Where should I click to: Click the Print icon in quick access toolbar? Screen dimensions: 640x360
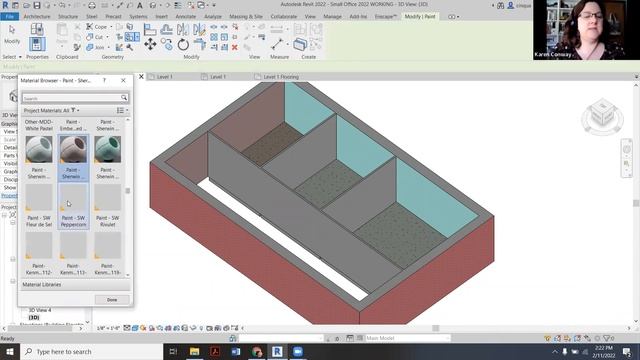click(92, 5)
